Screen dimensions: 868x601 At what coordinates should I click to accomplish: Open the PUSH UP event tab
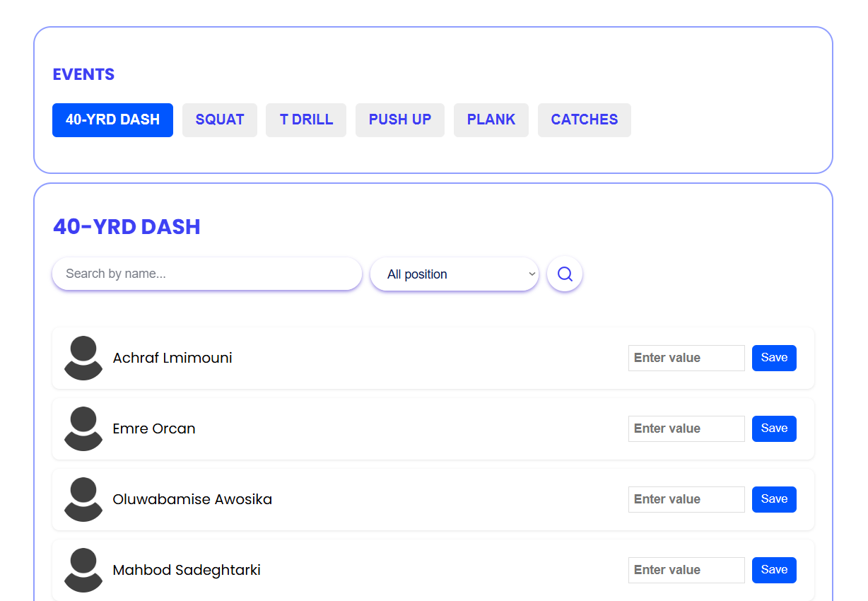coord(399,119)
